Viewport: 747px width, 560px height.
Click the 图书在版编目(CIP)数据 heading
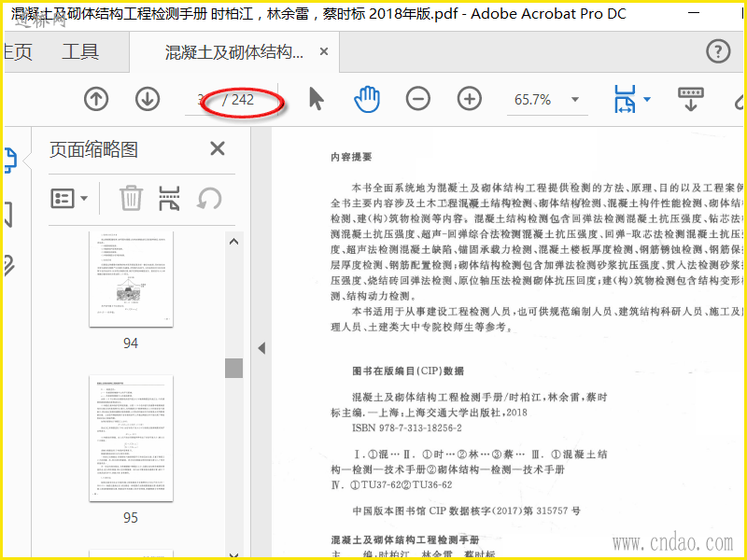[408, 371]
